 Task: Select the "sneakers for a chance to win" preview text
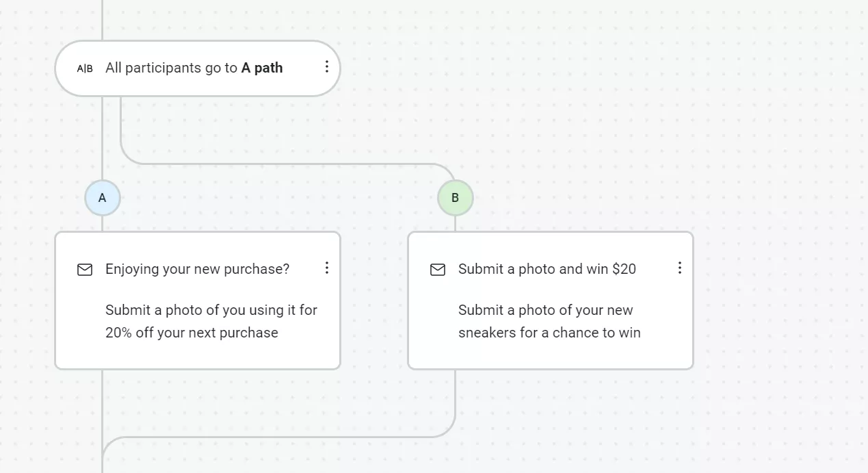pyautogui.click(x=549, y=333)
